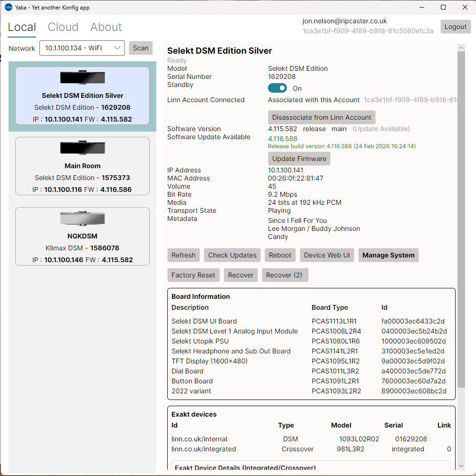Select the Main Room device card
This screenshot has width=476, height=476.
82,166
